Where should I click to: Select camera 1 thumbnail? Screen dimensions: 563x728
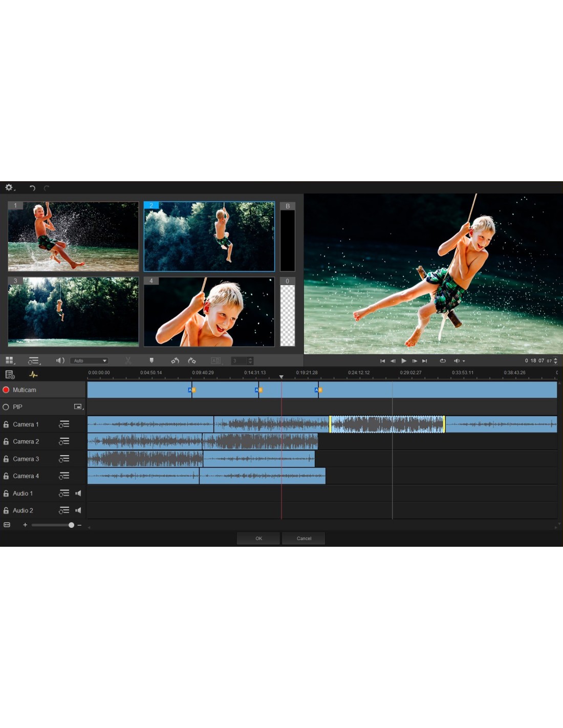tap(73, 237)
